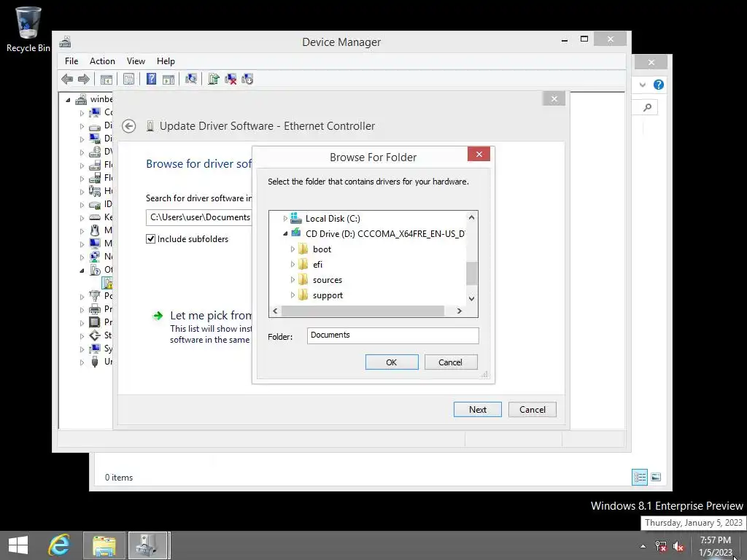Click the Forward arrow in Device Manager toolbar
Image resolution: width=747 pixels, height=560 pixels.
coord(83,79)
